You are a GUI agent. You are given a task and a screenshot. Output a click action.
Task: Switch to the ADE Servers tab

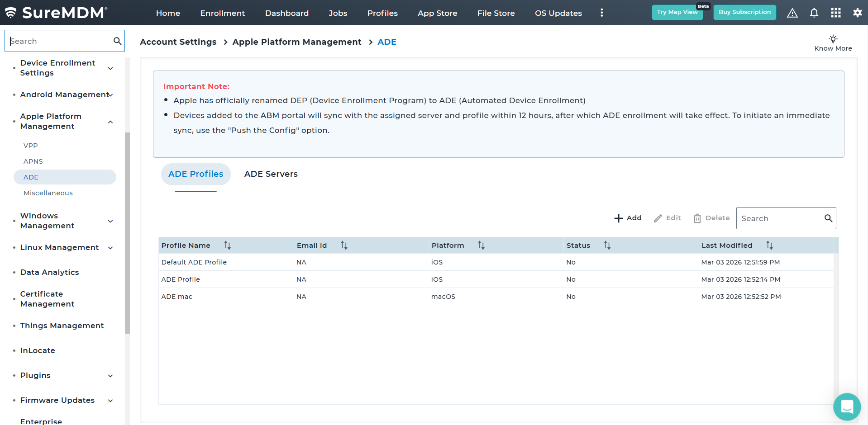pos(271,174)
